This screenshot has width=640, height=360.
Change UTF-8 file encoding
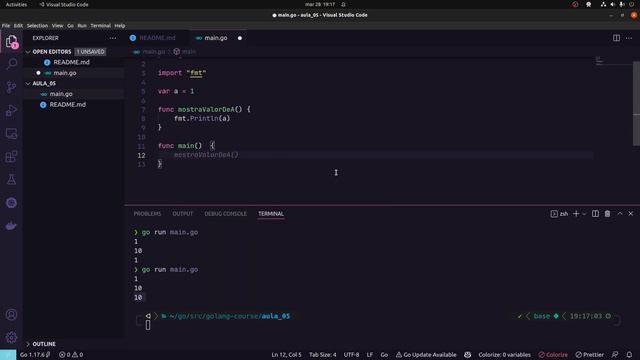351,355
